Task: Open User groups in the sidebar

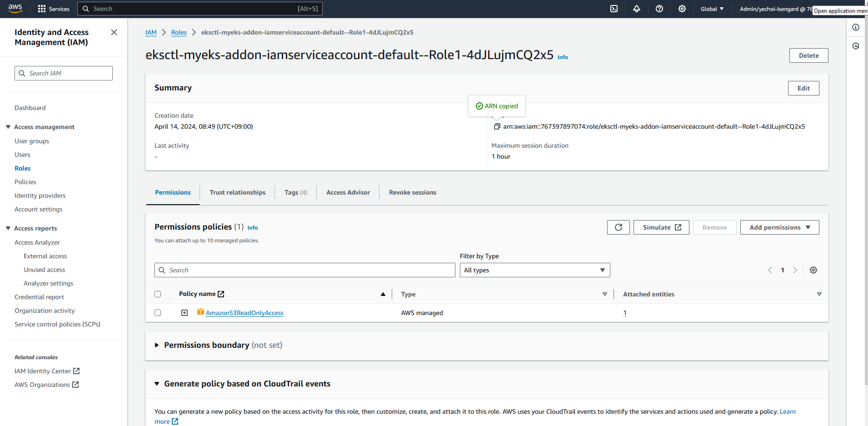Action: (x=32, y=141)
